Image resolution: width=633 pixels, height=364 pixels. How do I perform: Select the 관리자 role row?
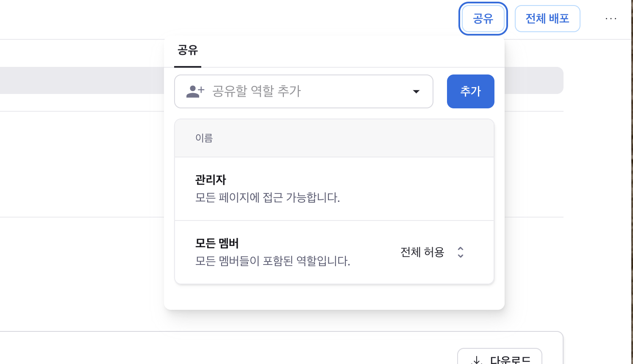coord(334,189)
